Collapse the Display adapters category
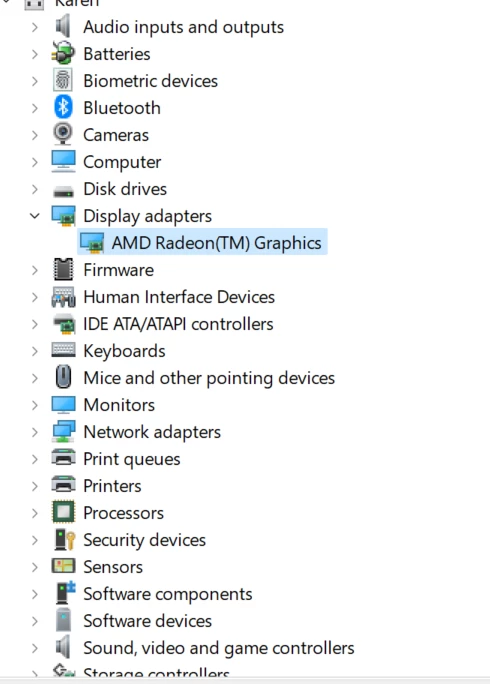The height and width of the screenshot is (684, 490). (x=35, y=215)
